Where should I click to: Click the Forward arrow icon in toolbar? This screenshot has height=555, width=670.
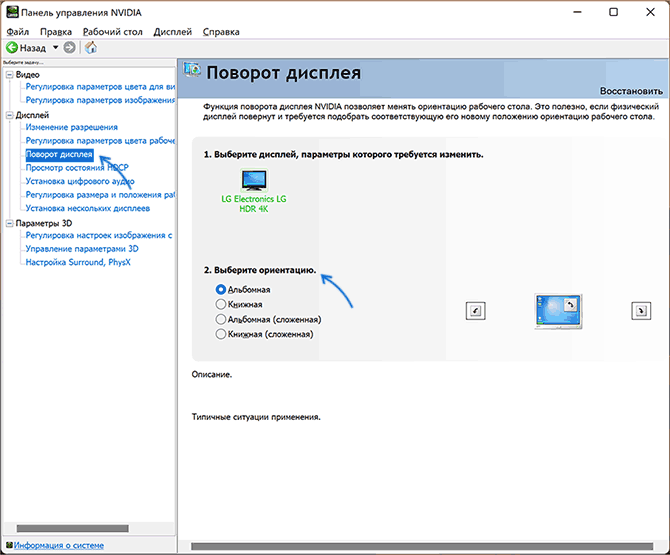tap(69, 47)
